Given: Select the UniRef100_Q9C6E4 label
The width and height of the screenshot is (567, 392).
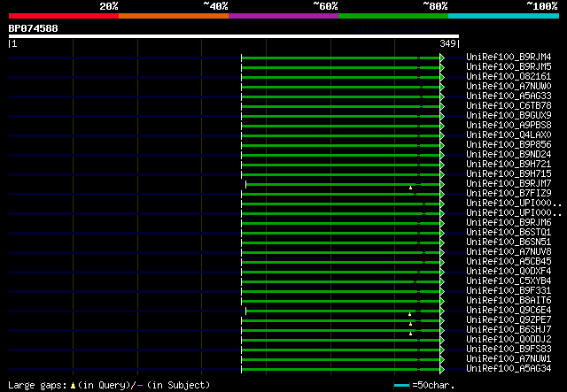Looking at the screenshot, I should (509, 311).
